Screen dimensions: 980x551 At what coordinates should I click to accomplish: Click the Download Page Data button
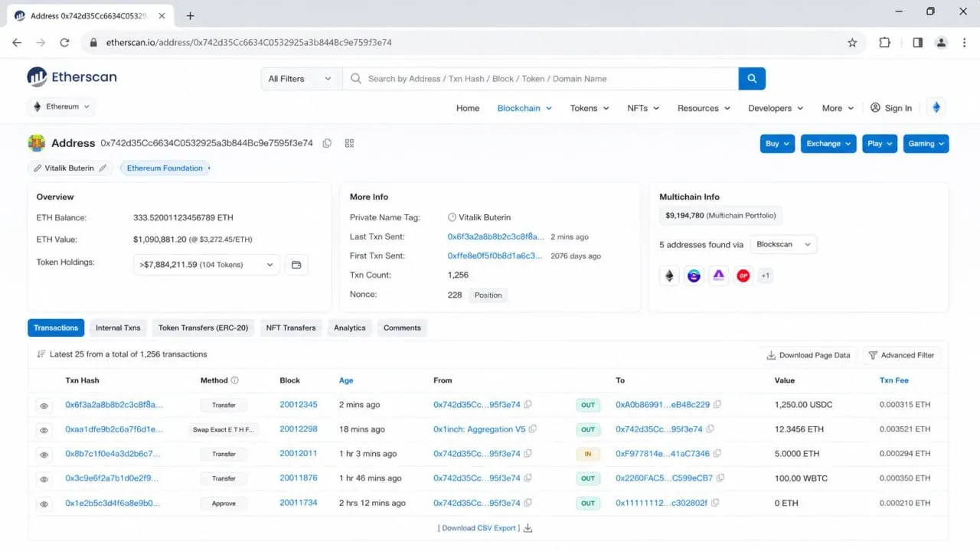coord(808,355)
